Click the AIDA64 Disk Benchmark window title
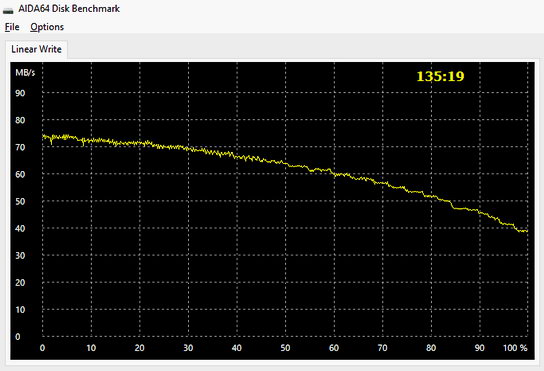This screenshot has width=544, height=371. click(x=69, y=9)
